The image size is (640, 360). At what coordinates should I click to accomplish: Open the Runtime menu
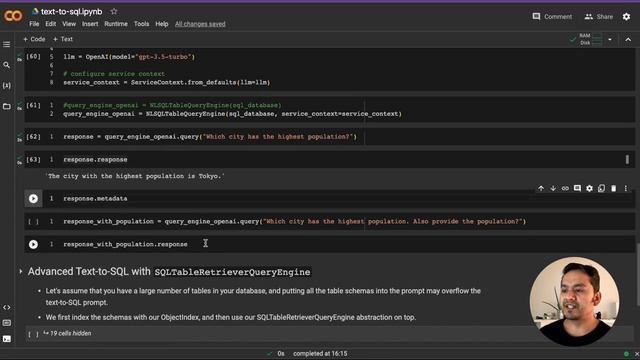pyautogui.click(x=116, y=24)
